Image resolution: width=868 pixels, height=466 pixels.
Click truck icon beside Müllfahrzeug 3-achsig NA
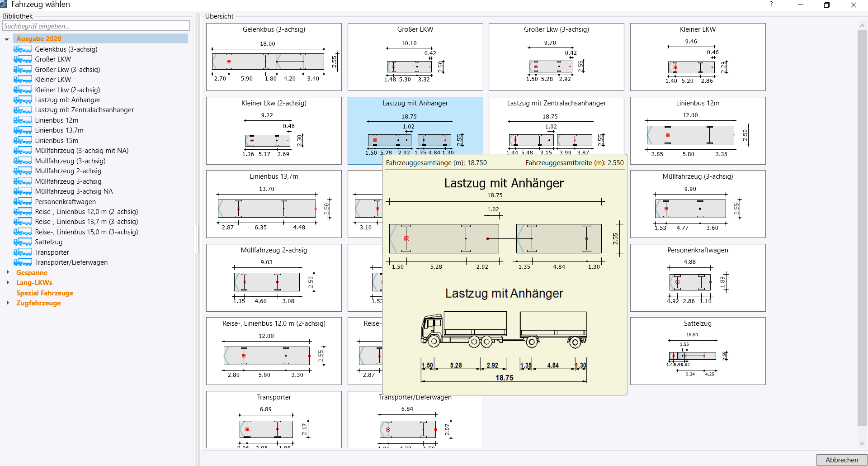tap(23, 191)
